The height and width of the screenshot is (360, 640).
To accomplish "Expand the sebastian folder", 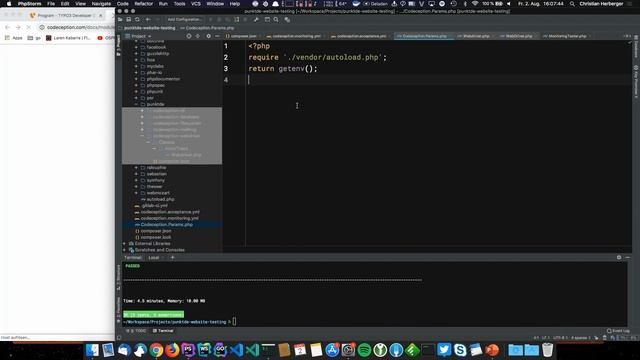I will [136, 174].
